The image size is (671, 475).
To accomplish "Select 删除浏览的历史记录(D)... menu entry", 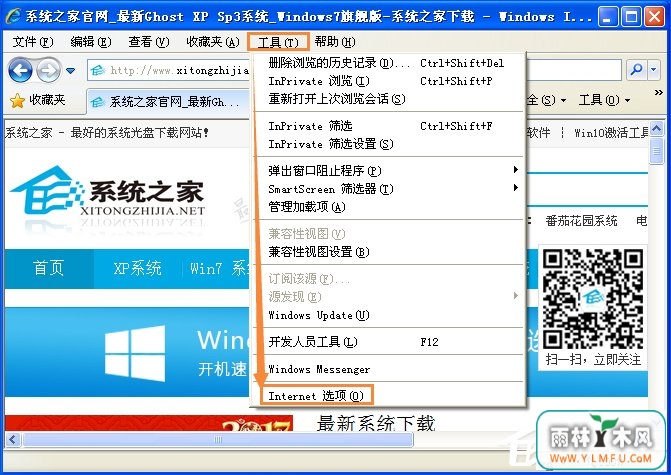I will pyautogui.click(x=387, y=63).
